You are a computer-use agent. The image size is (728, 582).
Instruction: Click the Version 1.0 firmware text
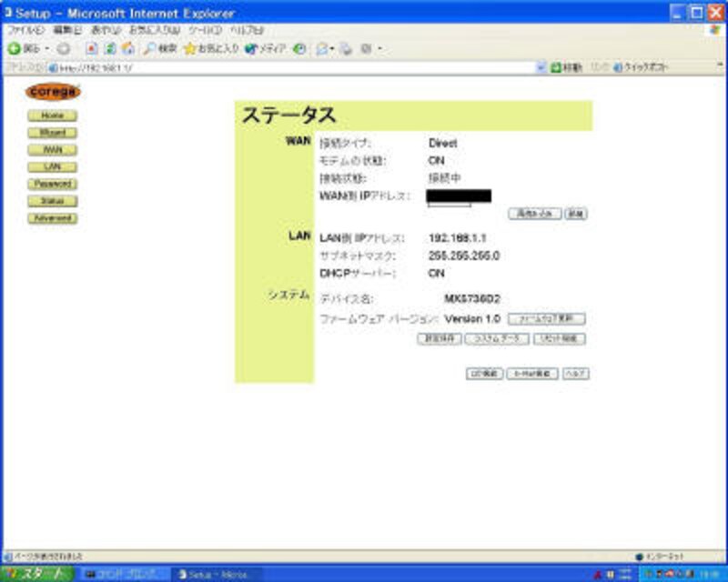point(472,319)
